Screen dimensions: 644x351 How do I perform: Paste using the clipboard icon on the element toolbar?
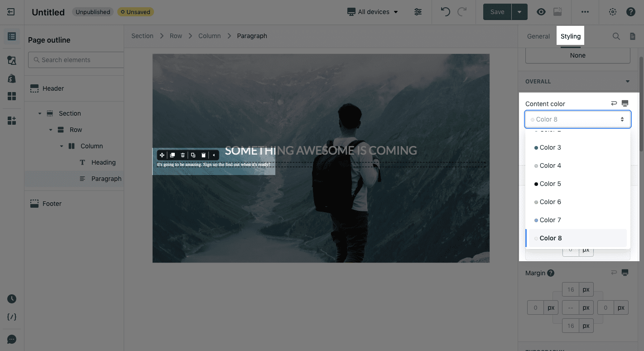click(x=204, y=155)
